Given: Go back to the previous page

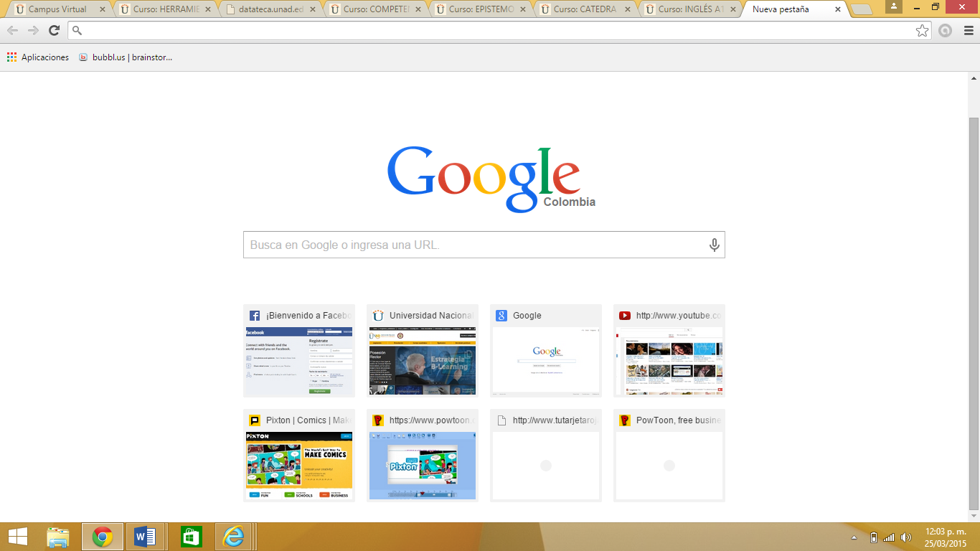Looking at the screenshot, I should [x=12, y=30].
